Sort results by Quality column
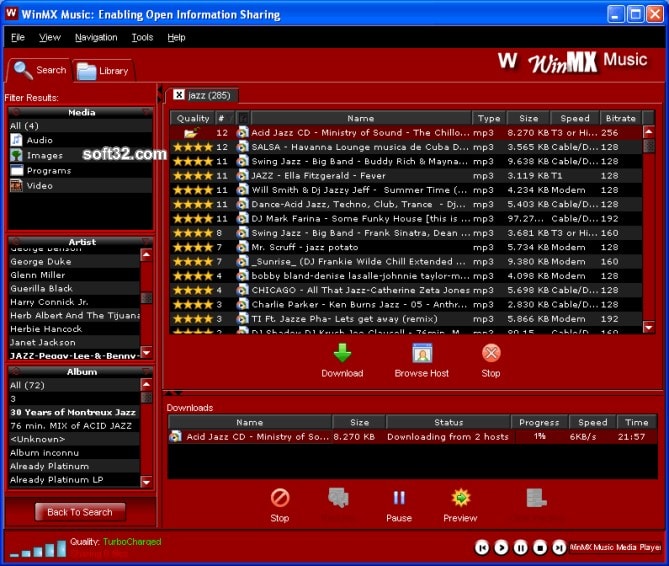This screenshot has height=566, width=669. pyautogui.click(x=193, y=118)
